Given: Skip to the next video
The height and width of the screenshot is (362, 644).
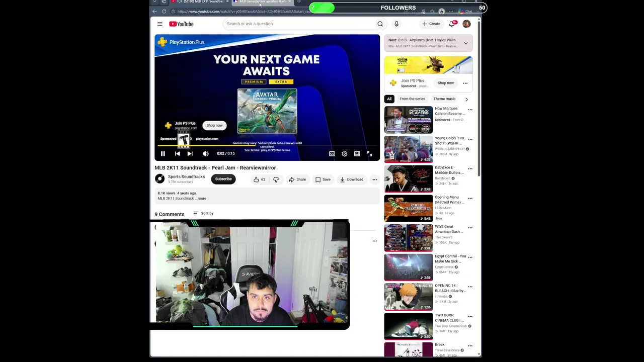Looking at the screenshot, I should coord(190,153).
